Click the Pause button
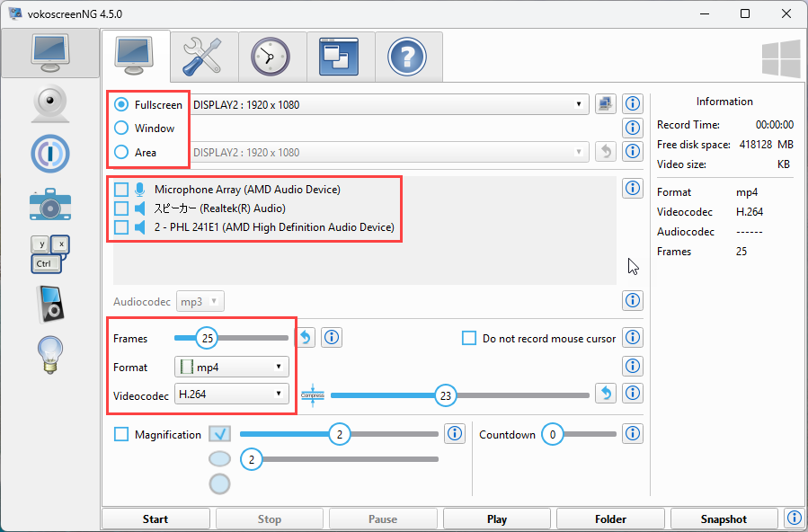Image resolution: width=808 pixels, height=532 pixels. [x=383, y=519]
